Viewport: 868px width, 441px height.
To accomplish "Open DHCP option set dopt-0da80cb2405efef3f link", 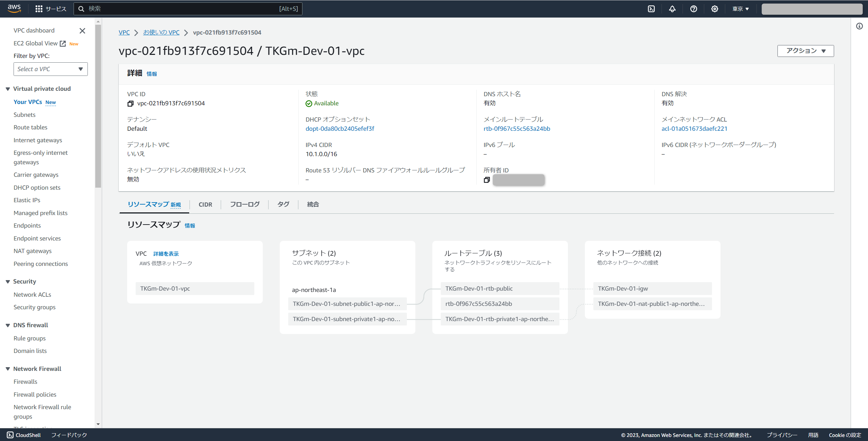I will (x=340, y=129).
